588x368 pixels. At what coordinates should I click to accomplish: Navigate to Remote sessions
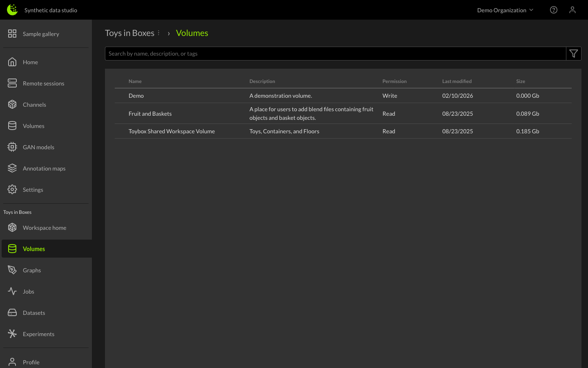click(43, 83)
